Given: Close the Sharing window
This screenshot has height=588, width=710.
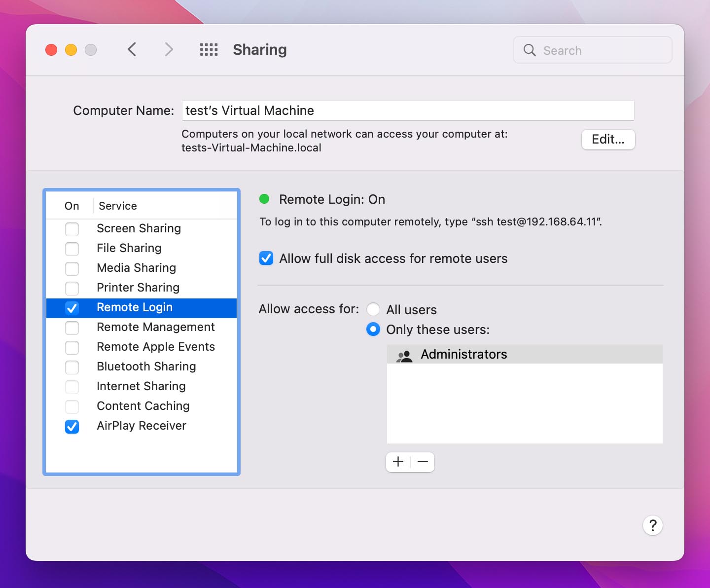Looking at the screenshot, I should (x=51, y=50).
